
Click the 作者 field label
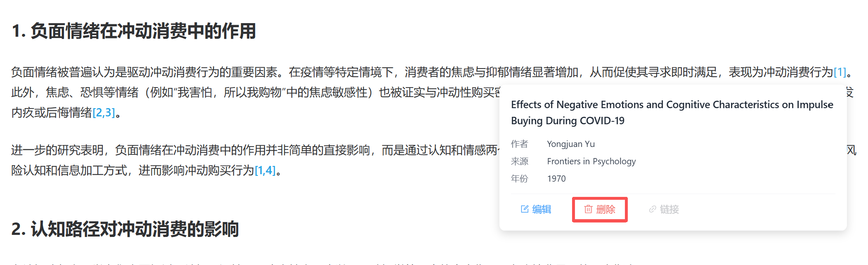click(519, 144)
